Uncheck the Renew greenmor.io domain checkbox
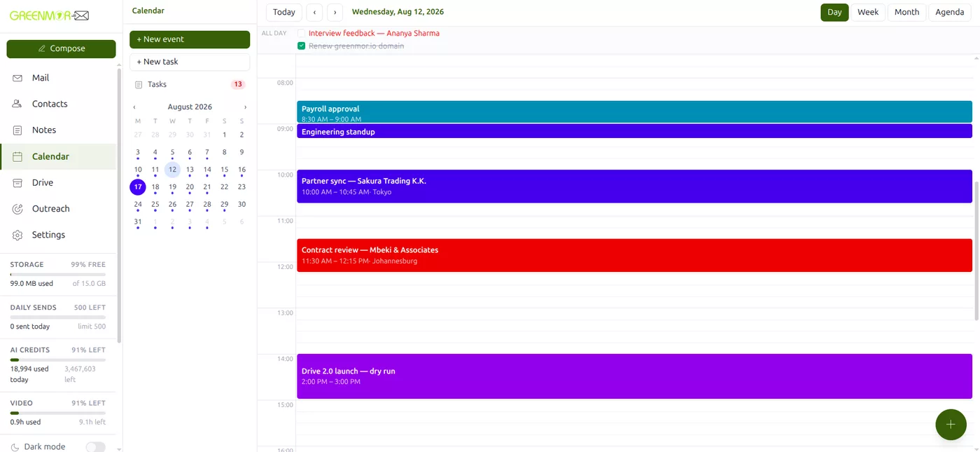This screenshot has height=452, width=980. [x=301, y=46]
